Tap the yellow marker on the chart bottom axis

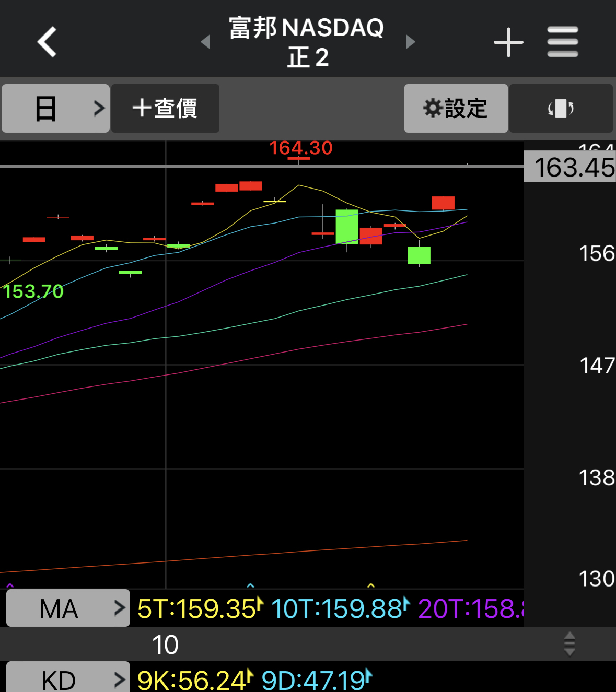tap(371, 585)
